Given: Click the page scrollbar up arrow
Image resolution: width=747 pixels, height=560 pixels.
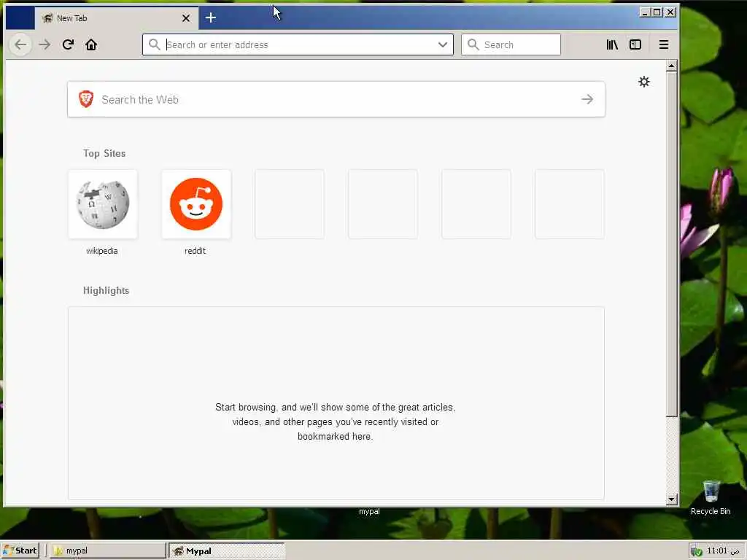Looking at the screenshot, I should point(672,66).
